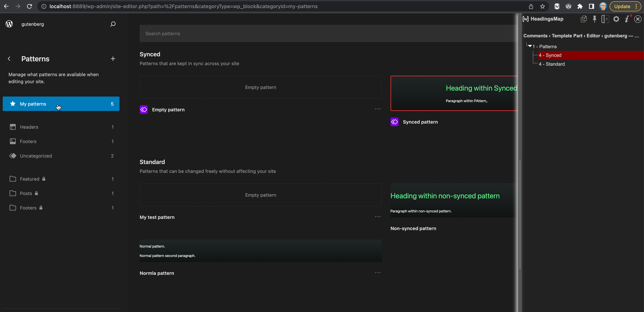Open the HeadingsMap settings gear icon
644x312 pixels.
616,19
